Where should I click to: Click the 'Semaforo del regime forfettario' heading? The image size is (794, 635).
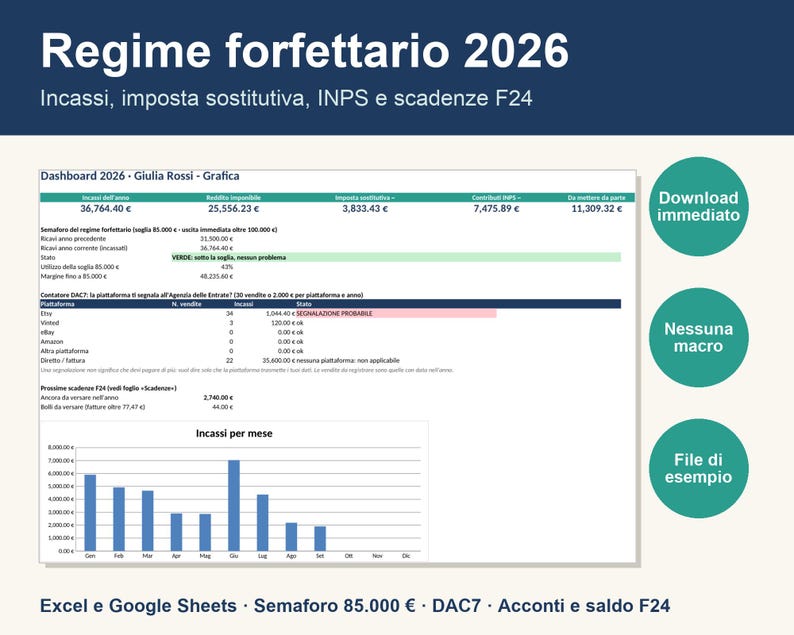[159, 229]
